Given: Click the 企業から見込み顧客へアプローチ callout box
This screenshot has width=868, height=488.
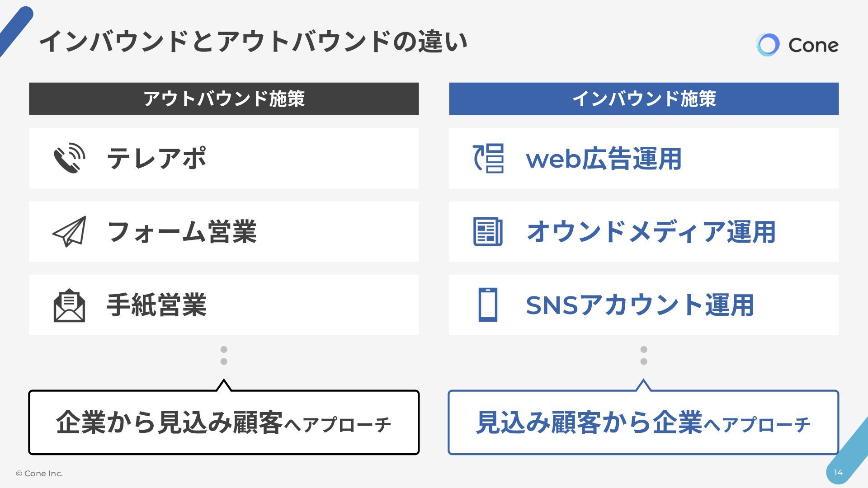Looking at the screenshot, I should coord(224,422).
